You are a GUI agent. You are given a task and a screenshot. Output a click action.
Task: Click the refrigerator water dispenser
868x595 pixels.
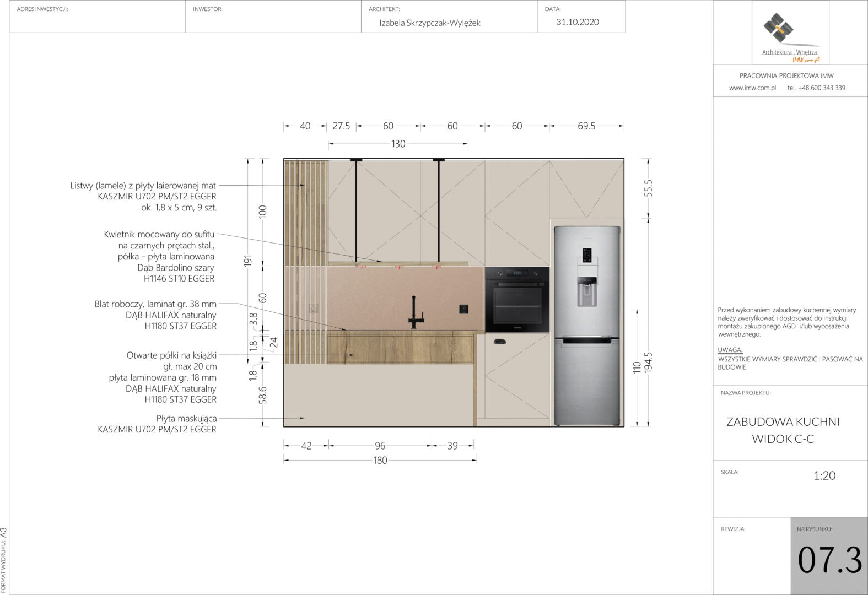click(x=587, y=291)
